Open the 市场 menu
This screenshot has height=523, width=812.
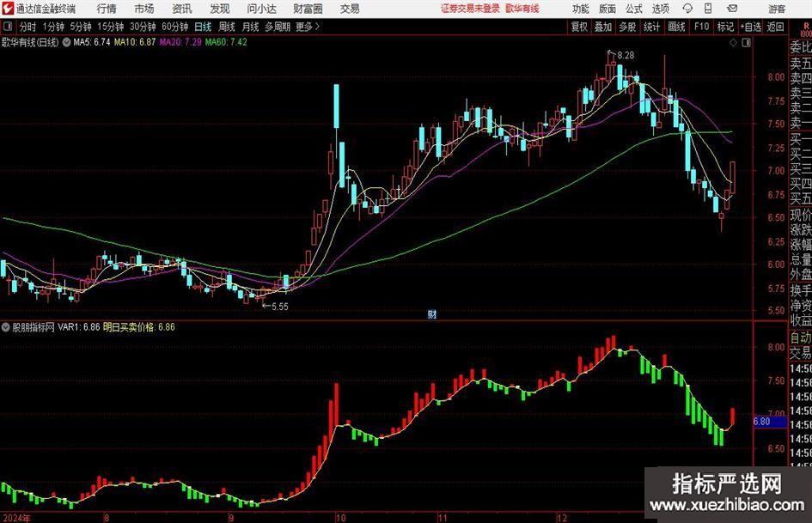[x=144, y=9]
